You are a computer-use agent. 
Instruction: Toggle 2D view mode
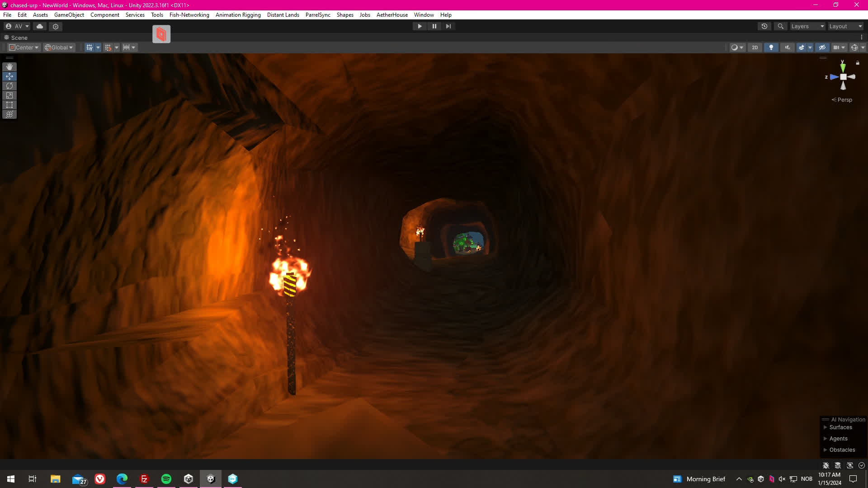pos(755,47)
